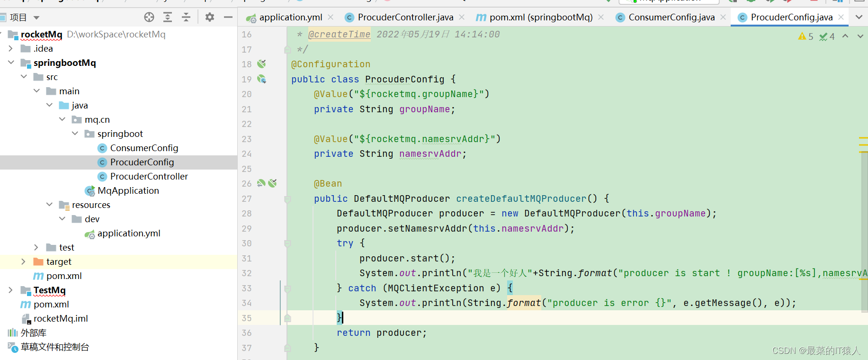Toggle fold marker at comment end line 17
This screenshot has height=360, width=868.
pyautogui.click(x=287, y=49)
